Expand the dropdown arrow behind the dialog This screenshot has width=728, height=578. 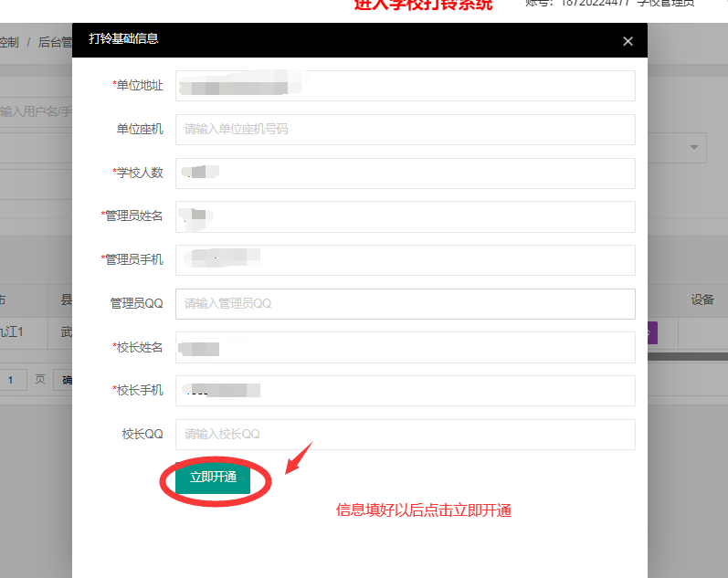694,148
